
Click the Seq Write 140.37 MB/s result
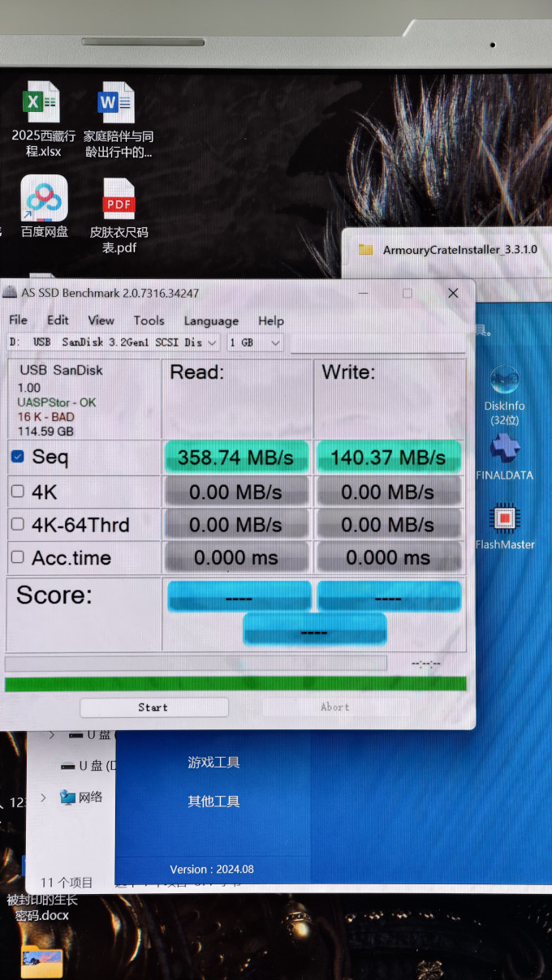coord(388,458)
